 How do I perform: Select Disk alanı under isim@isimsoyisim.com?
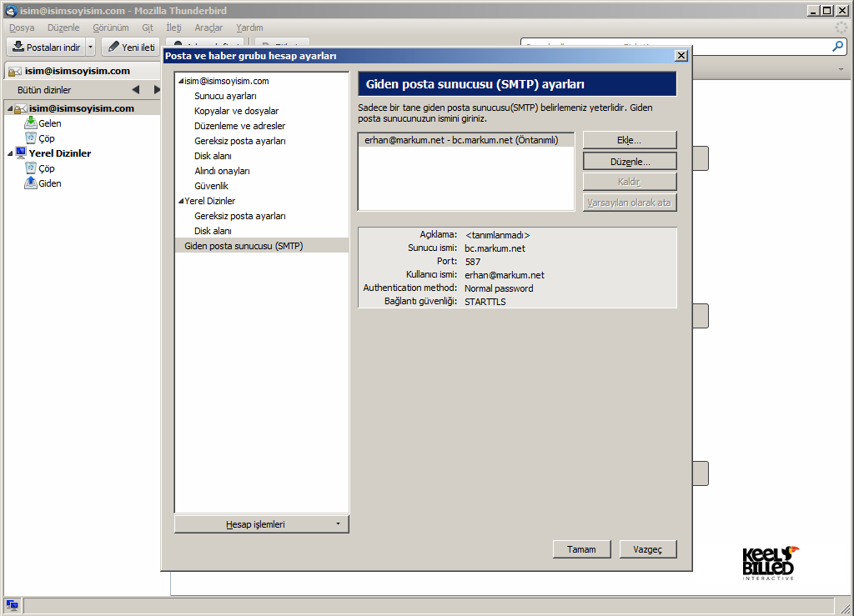213,156
